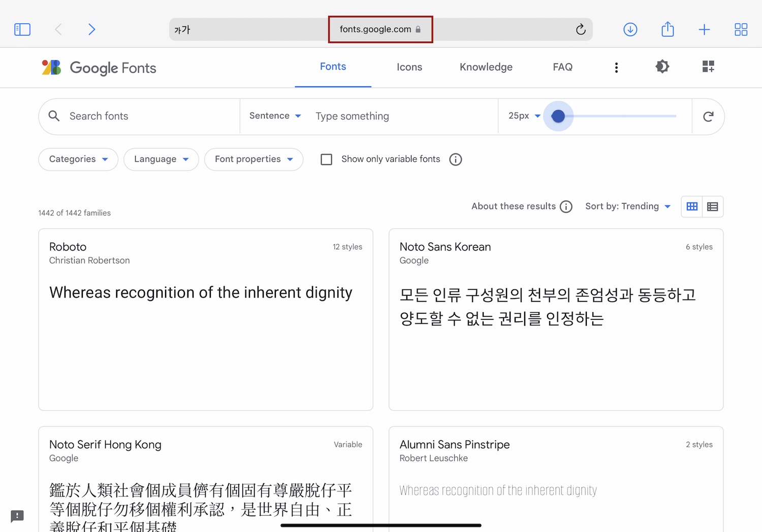View selected families grid-plus icon
Image resolution: width=762 pixels, height=532 pixels.
tap(708, 66)
